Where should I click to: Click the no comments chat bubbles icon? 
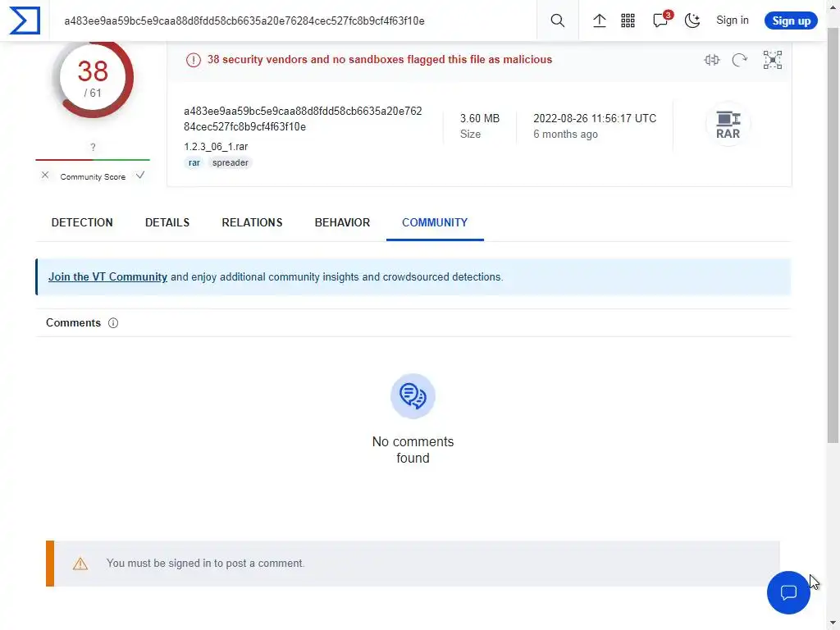click(413, 396)
